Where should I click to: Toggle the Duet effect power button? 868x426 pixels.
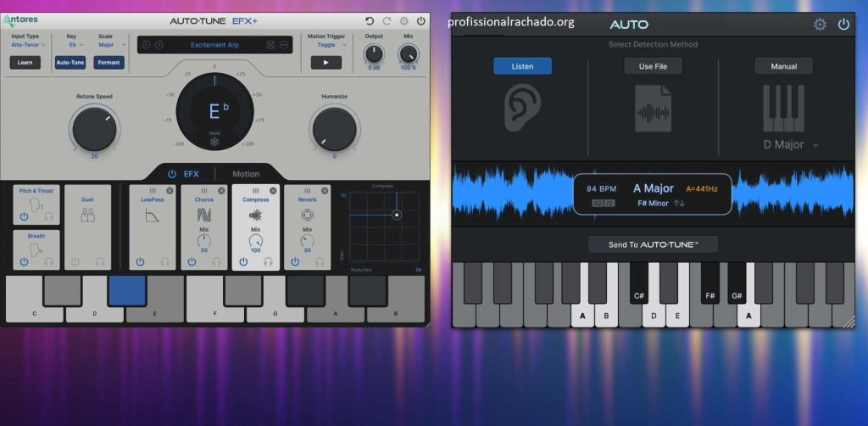tap(75, 261)
